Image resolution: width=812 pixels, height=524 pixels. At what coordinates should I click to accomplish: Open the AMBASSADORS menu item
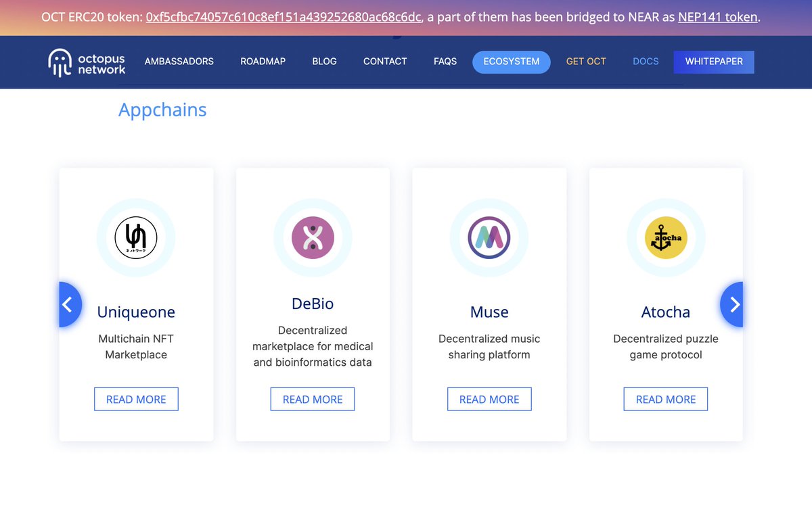179,62
